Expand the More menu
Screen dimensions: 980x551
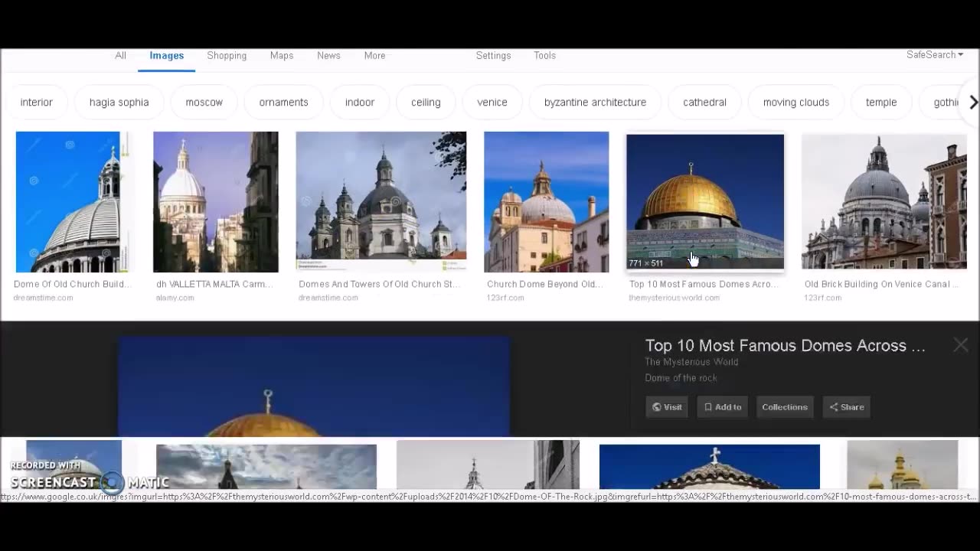374,56
